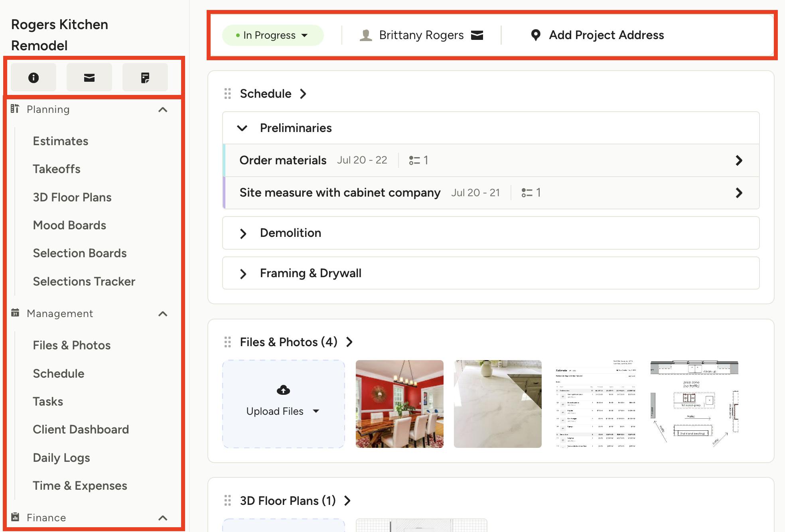Viewport: 785px width, 532px height.
Task: Expand the Demolition schedule group
Action: (243, 233)
